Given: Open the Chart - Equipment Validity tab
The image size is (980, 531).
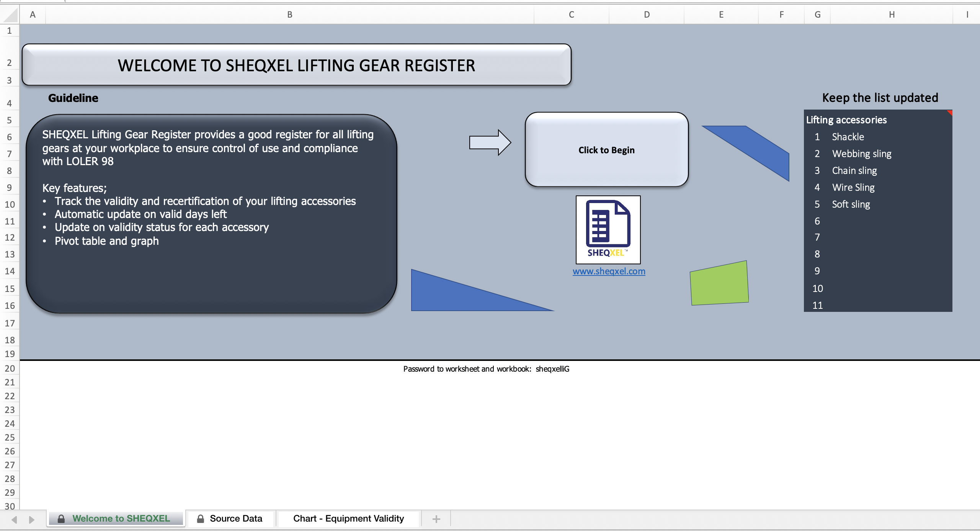Looking at the screenshot, I should 348,519.
